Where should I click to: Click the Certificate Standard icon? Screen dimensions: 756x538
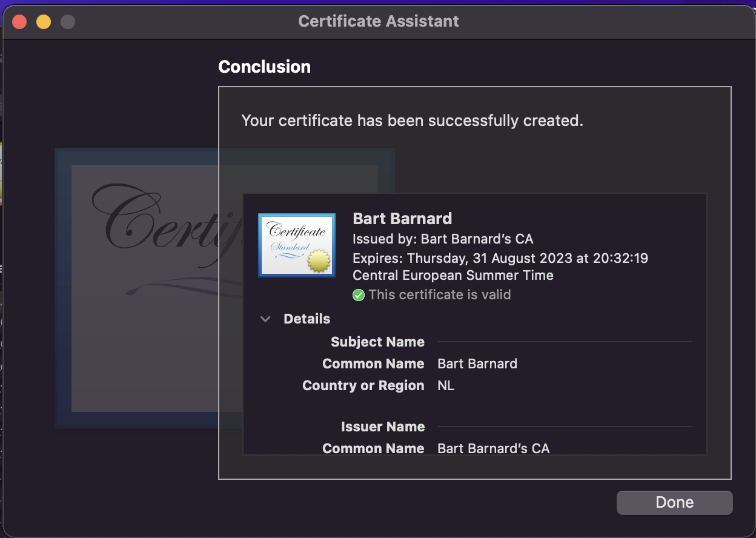tap(297, 245)
